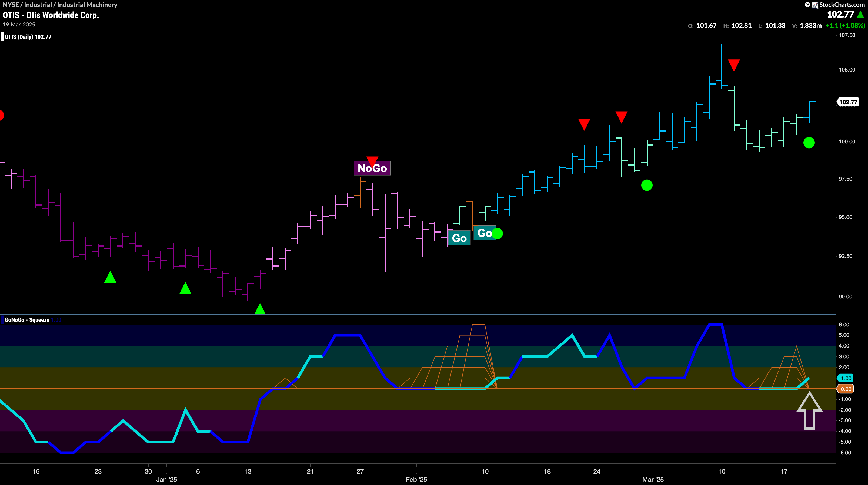Click the 21 date label on the time axis
This screenshot has height=485, width=868.
pos(310,471)
